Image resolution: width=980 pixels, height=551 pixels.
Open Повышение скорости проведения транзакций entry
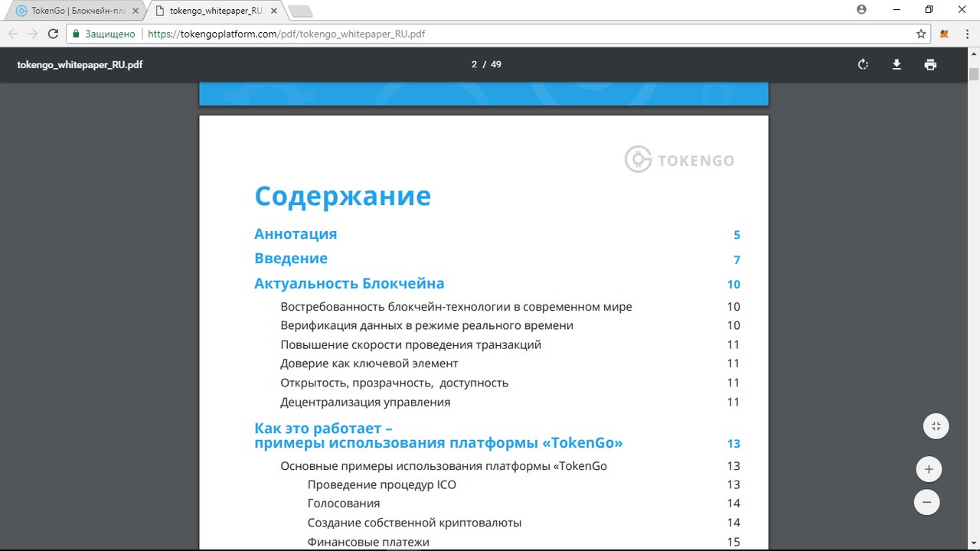(411, 345)
